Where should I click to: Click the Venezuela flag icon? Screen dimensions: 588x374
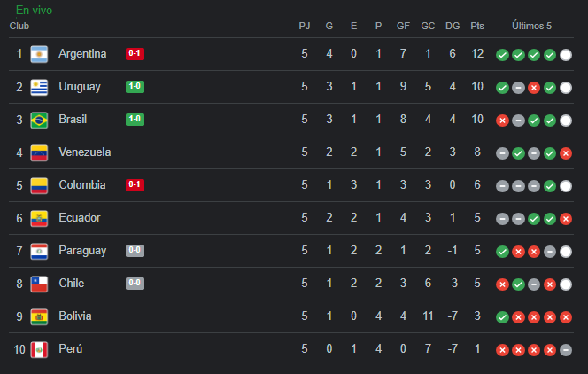pyautogui.click(x=39, y=152)
